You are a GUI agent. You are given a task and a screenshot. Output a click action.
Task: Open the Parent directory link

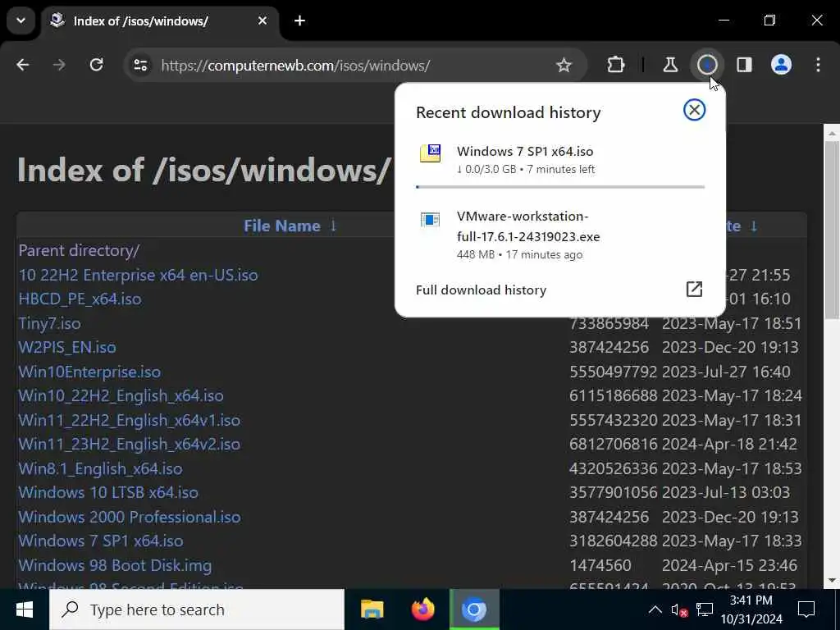click(x=80, y=250)
